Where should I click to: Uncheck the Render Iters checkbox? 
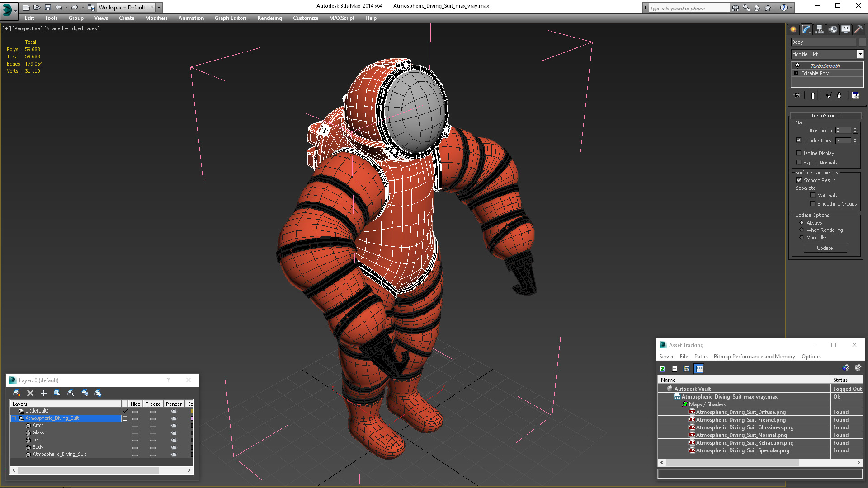799,141
